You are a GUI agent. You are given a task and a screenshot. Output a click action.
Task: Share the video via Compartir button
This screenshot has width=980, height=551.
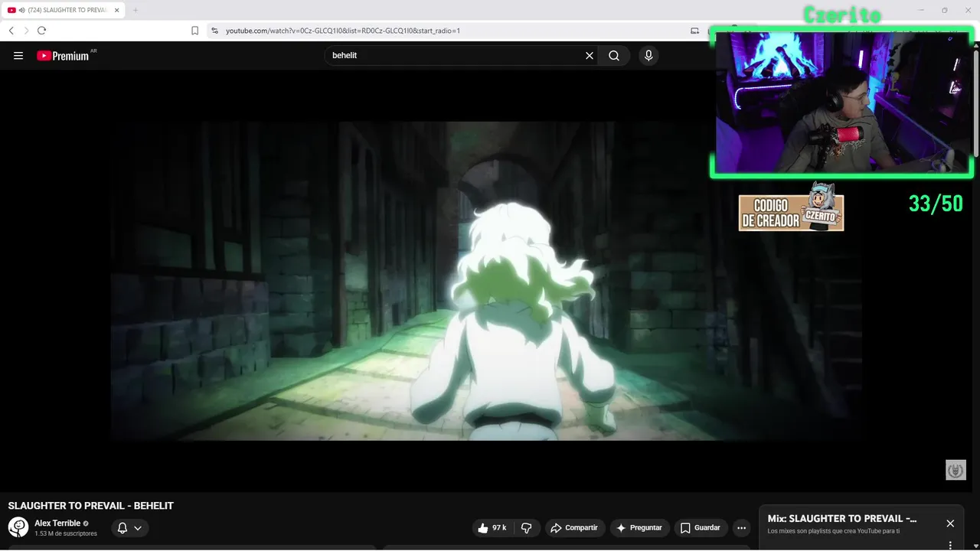coord(574,528)
